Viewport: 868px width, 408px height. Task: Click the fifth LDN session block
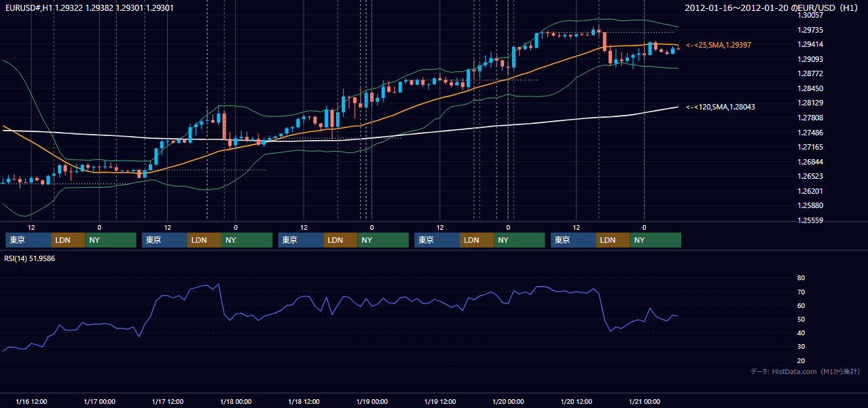point(613,240)
